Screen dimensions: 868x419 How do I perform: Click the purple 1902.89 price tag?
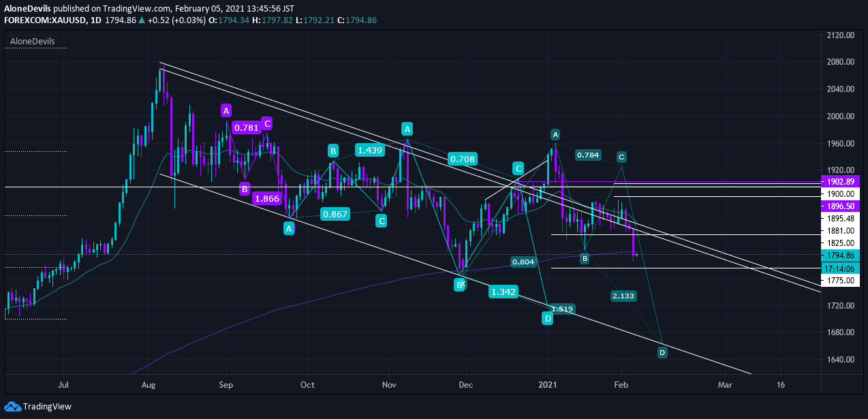[x=841, y=182]
